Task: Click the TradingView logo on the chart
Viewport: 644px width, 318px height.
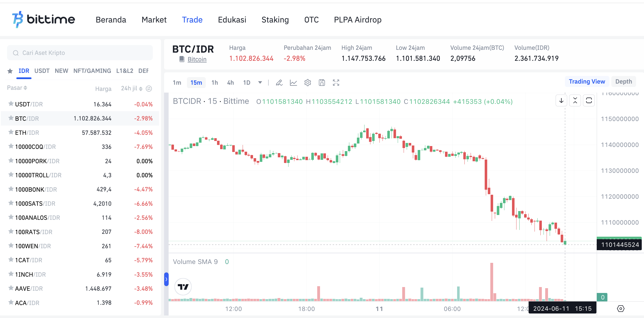Action: [183, 287]
